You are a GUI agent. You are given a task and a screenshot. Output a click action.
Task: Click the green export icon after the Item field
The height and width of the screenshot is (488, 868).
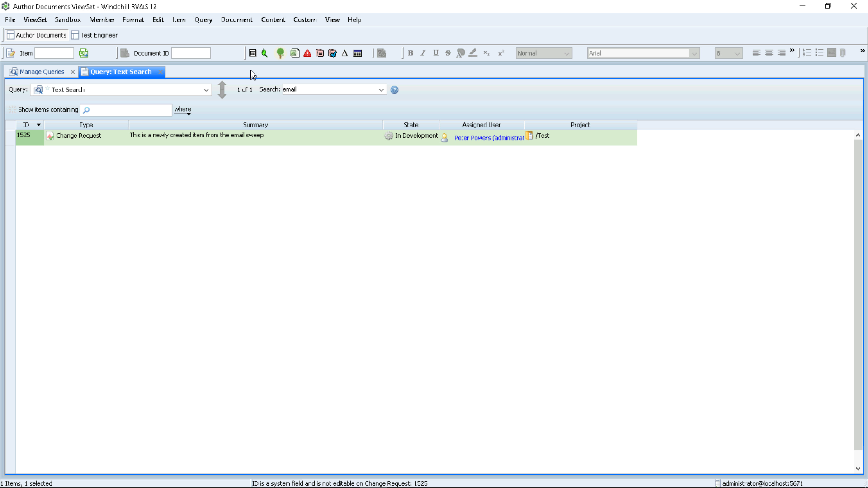84,53
